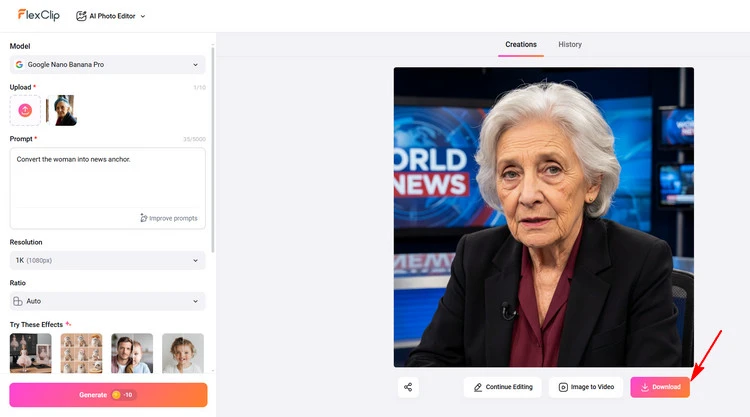Expand the Google Nano Banana Pro model dropdown

(x=108, y=65)
